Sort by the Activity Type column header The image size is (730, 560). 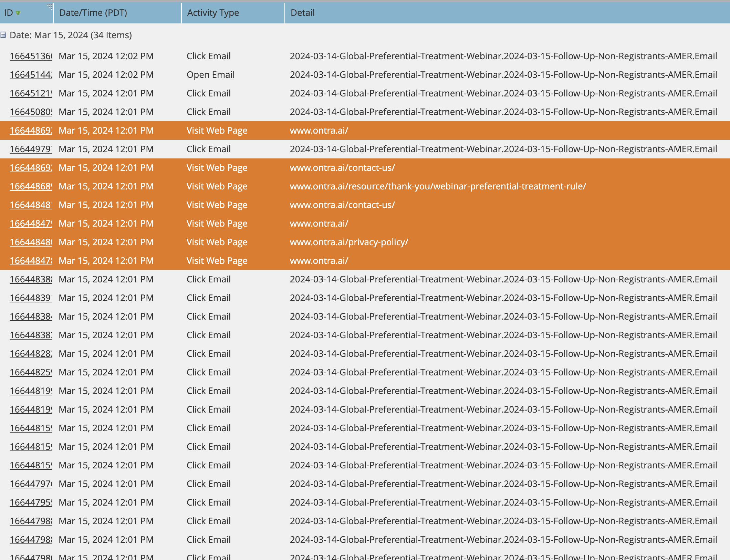(x=213, y=13)
